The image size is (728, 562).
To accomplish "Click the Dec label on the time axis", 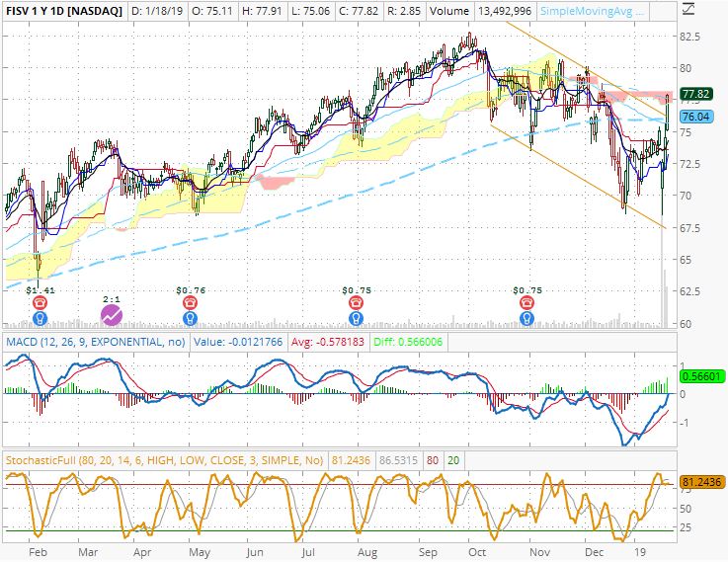I will point(594,552).
